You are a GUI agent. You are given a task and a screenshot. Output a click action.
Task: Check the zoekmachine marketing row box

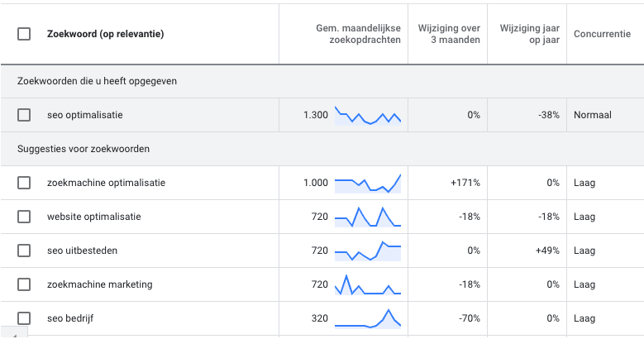[x=24, y=284]
